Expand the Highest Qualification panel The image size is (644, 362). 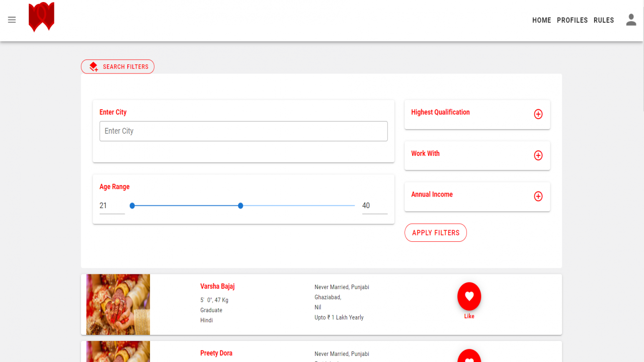477,114
